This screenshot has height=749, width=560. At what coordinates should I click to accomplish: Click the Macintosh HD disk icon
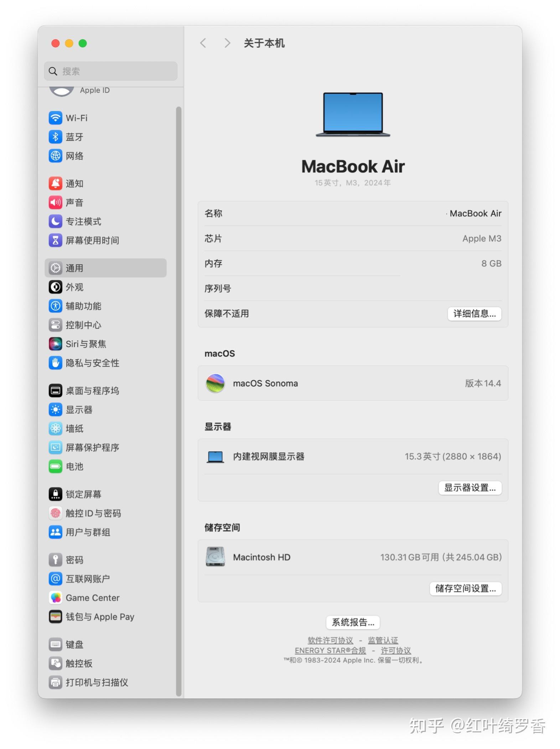click(215, 557)
